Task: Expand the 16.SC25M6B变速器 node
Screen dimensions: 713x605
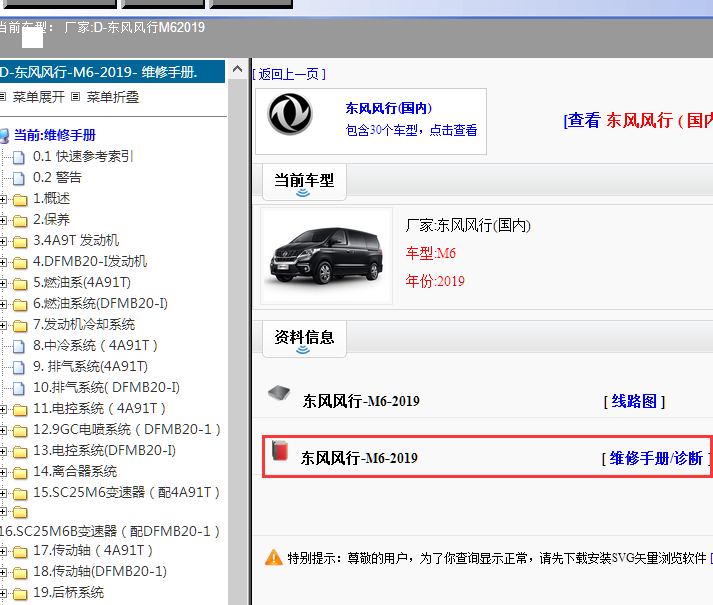Action: tap(3, 512)
